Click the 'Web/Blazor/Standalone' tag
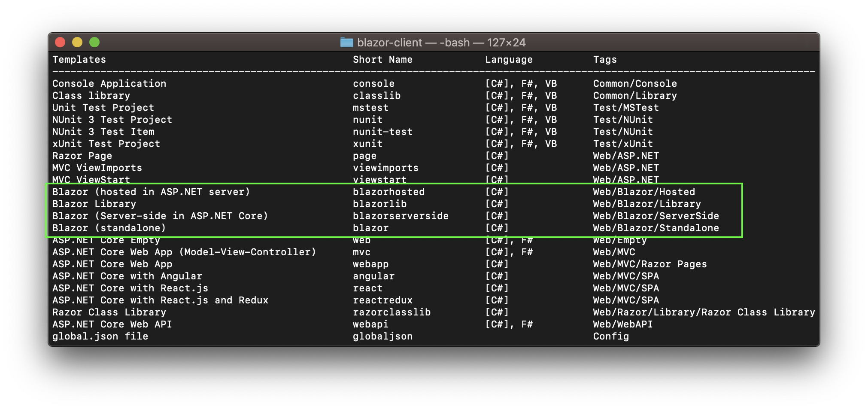 point(656,228)
